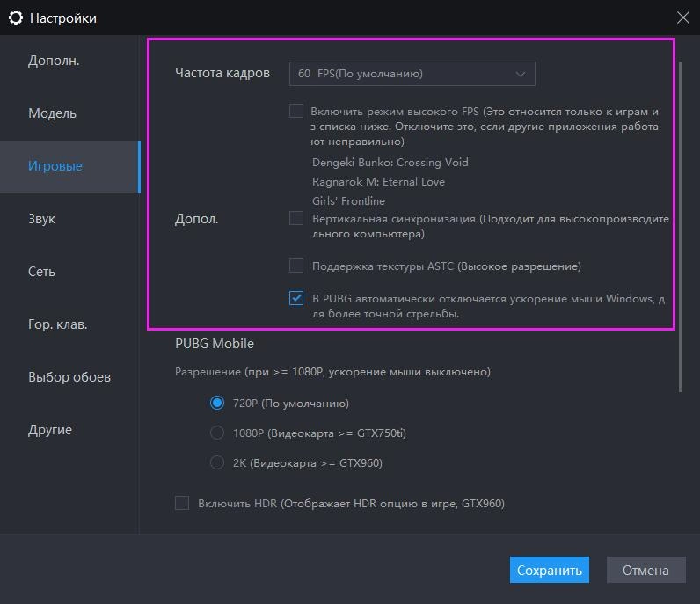Enable the high FPS mode checkbox
This screenshot has width=700, height=604.
[x=296, y=111]
